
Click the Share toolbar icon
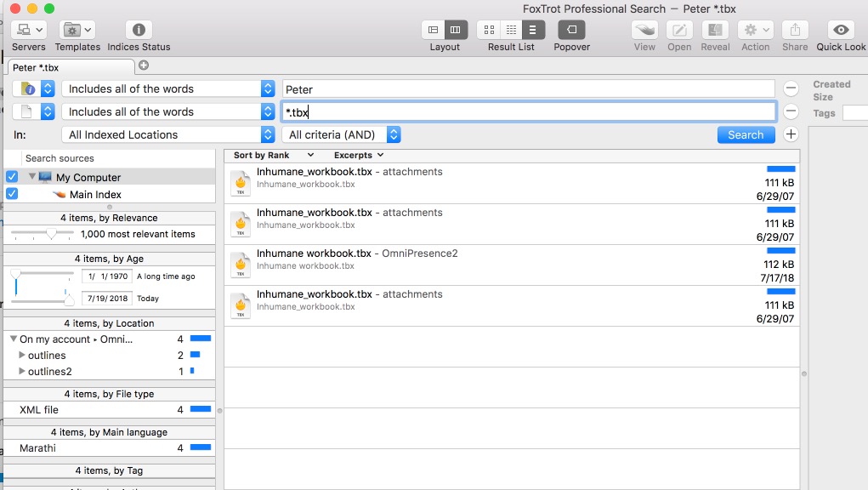795,30
